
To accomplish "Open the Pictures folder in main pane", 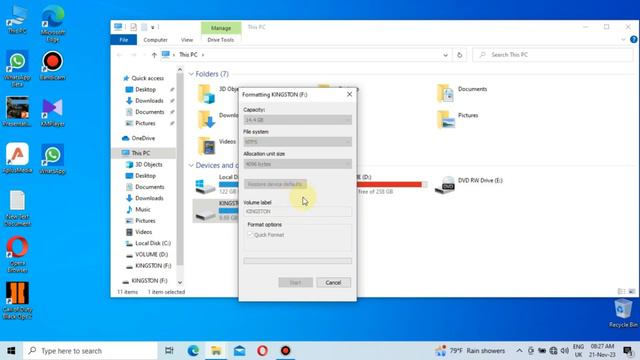I will pyautogui.click(x=458, y=119).
